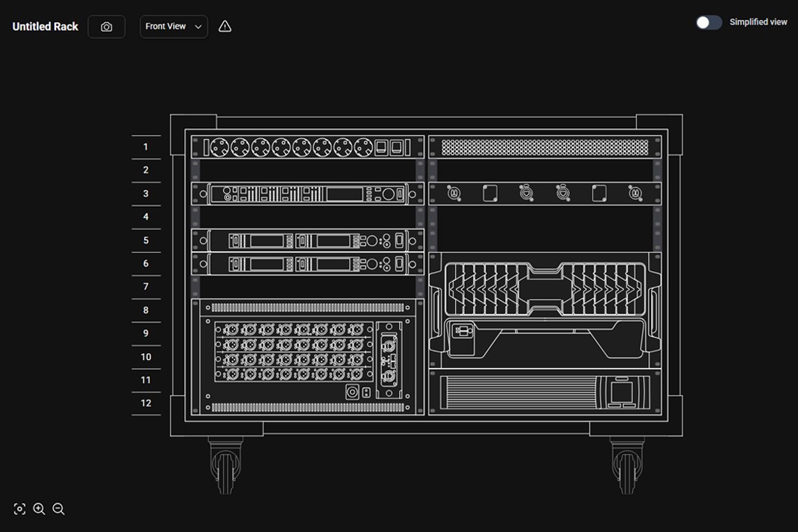The image size is (798, 532).
Task: Select the wireless receiver in row 6
Action: [307, 264]
